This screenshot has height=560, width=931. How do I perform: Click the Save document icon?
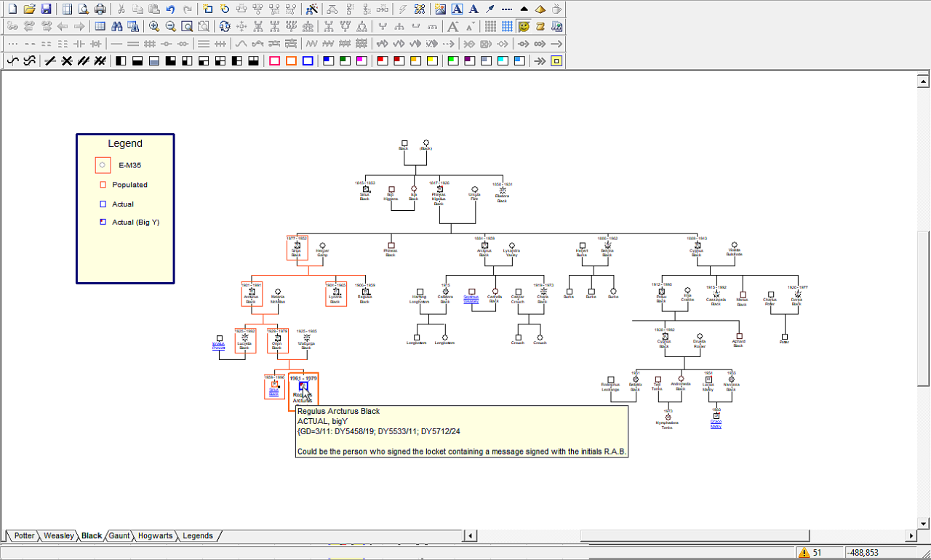46,9
